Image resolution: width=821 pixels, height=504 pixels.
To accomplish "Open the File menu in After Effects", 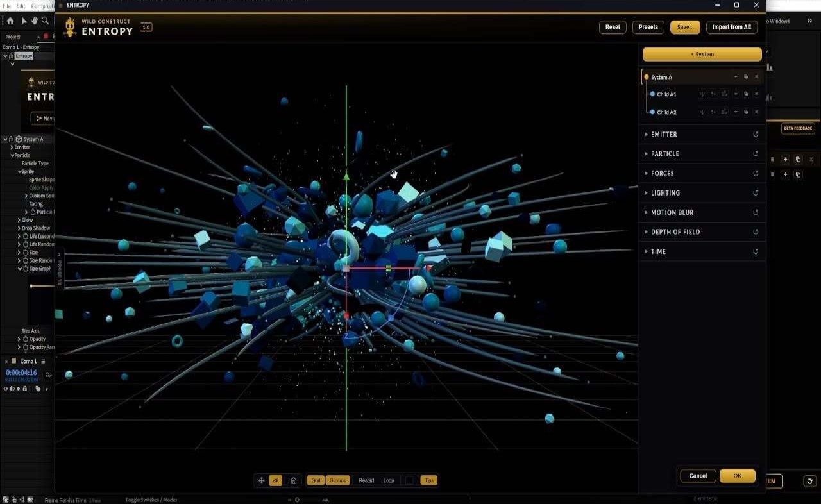I will coord(7,6).
